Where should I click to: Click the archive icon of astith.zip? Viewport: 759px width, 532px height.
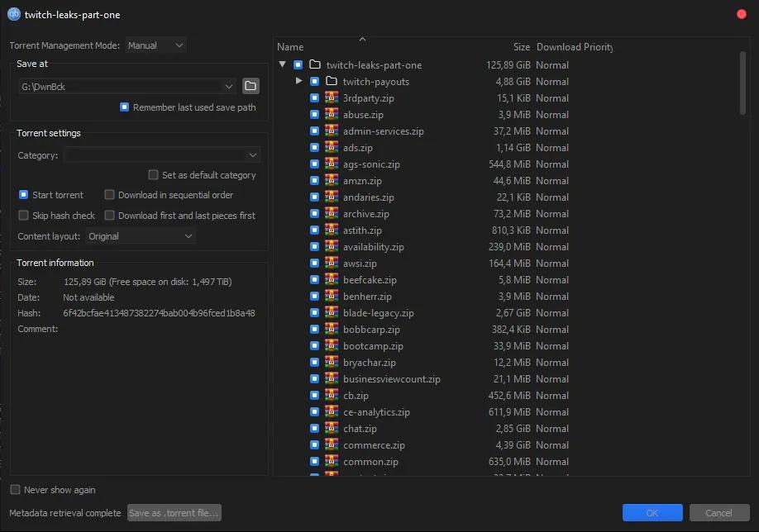(x=331, y=230)
